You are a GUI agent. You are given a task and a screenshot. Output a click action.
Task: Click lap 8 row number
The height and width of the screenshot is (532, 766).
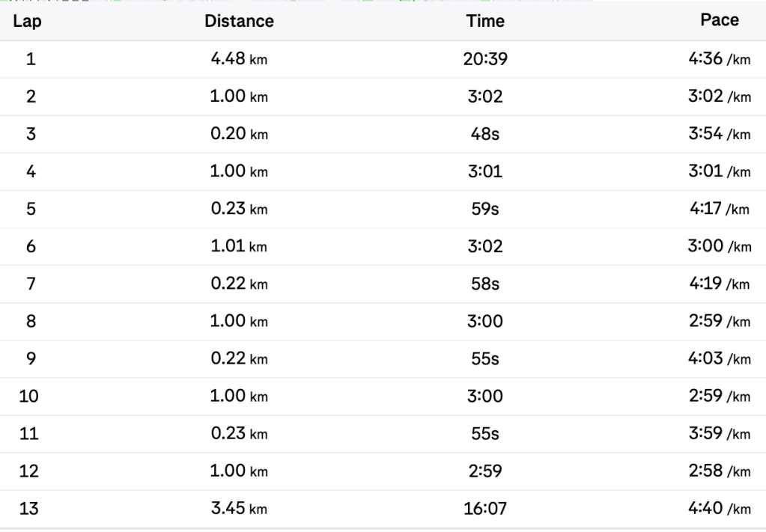pos(31,321)
